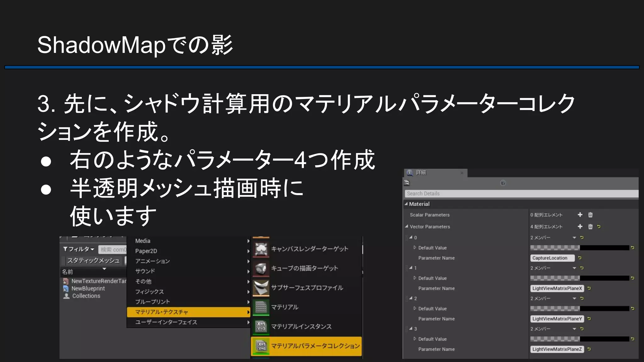Open the フィジックス submenu
Screen dimensions: 644x362
(189, 292)
